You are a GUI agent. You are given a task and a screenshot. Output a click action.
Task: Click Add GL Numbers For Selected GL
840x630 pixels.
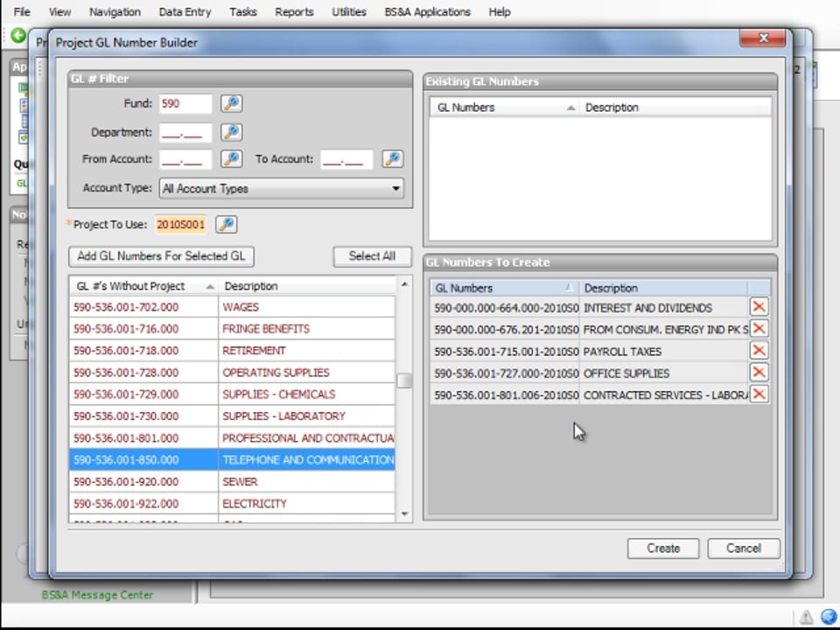[161, 256]
